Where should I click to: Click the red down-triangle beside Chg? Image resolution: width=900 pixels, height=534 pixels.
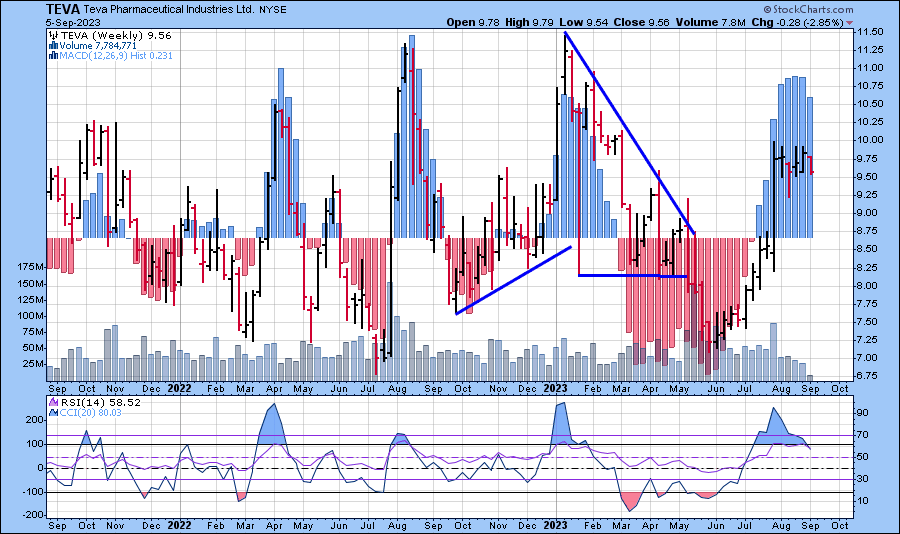pos(850,22)
